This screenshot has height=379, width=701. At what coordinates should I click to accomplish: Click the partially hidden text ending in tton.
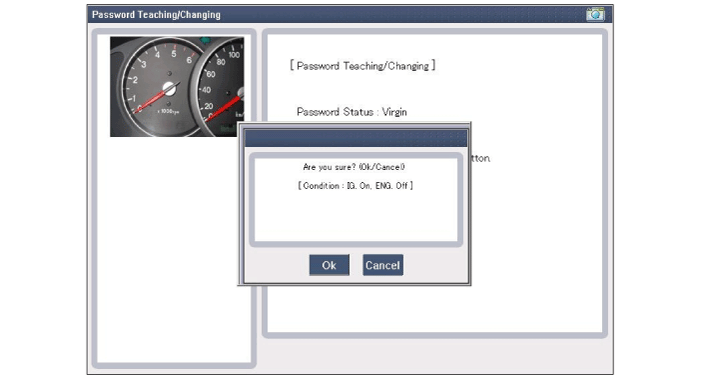pos(481,158)
